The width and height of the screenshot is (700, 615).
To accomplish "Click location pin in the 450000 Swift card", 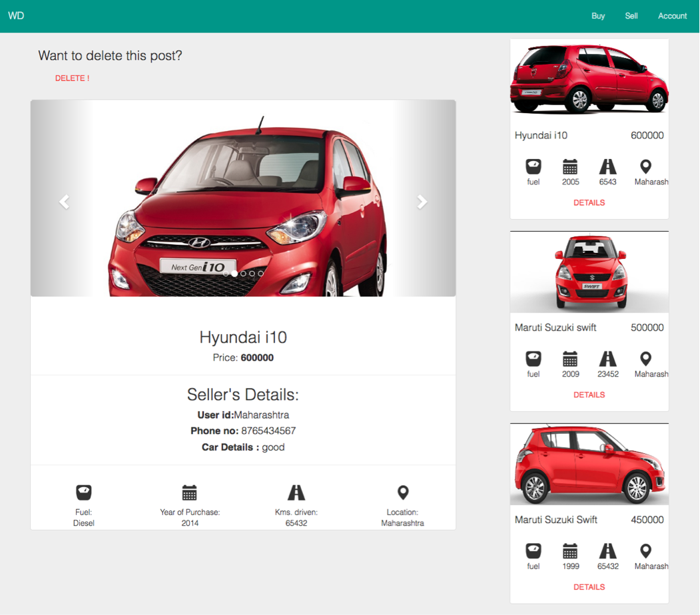I will pos(645,551).
